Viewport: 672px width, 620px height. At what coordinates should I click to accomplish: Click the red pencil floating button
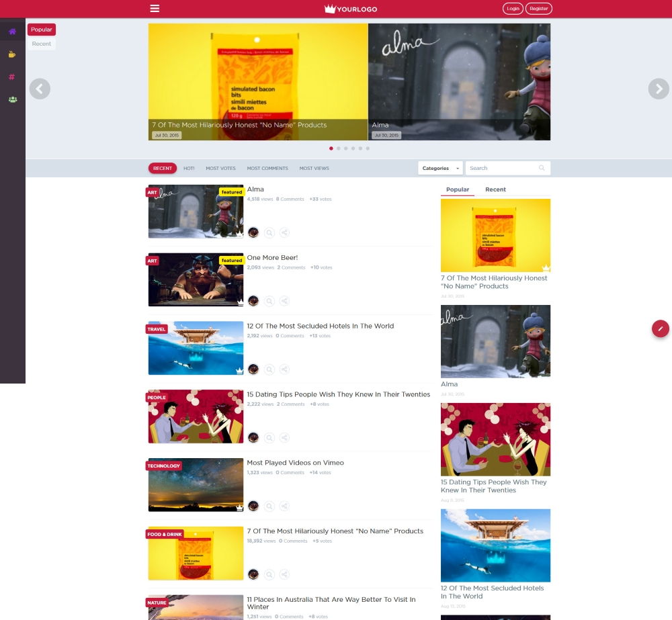tap(661, 328)
